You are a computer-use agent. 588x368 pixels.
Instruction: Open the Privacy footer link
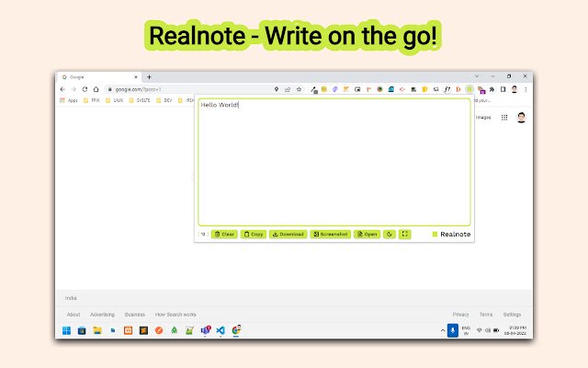[x=461, y=315]
